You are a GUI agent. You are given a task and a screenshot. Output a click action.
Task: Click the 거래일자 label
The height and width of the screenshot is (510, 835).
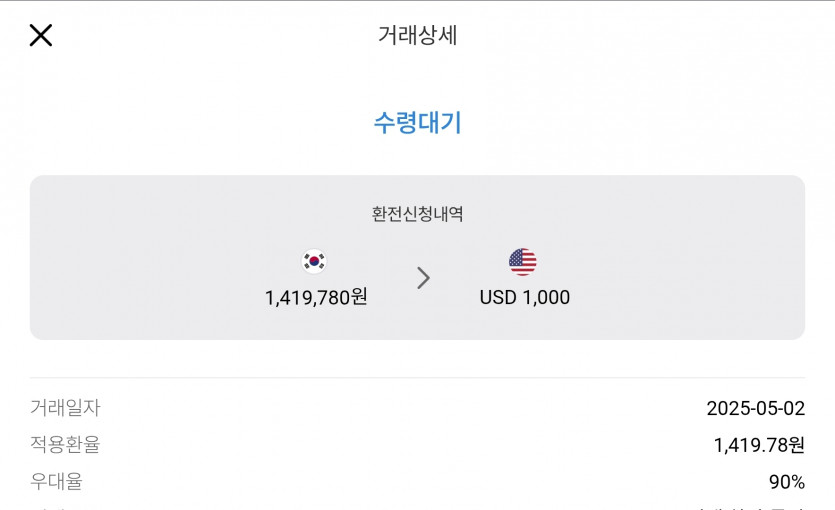[x=65, y=408]
